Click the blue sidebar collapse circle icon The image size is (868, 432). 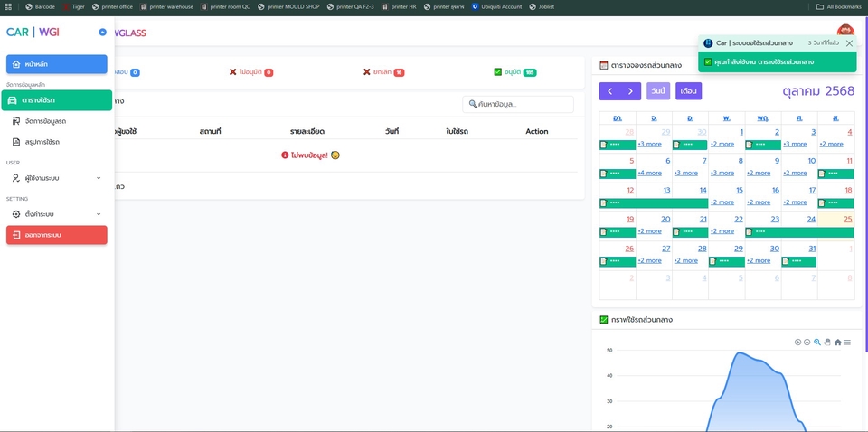[102, 32]
